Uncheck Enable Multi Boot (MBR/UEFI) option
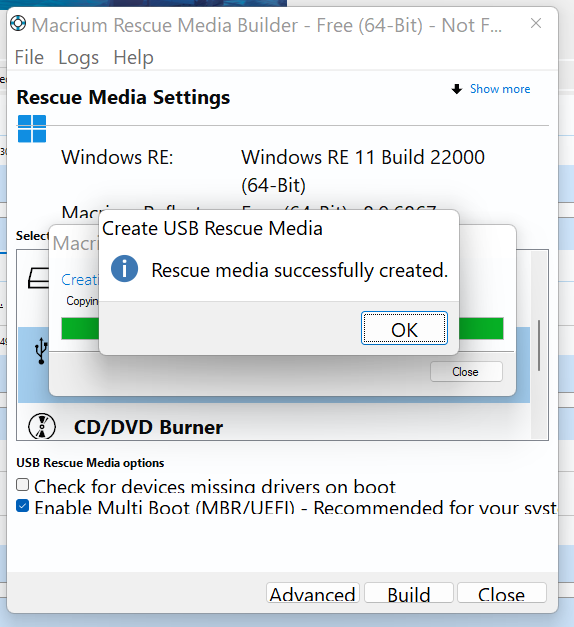The image size is (574, 627). (23, 506)
